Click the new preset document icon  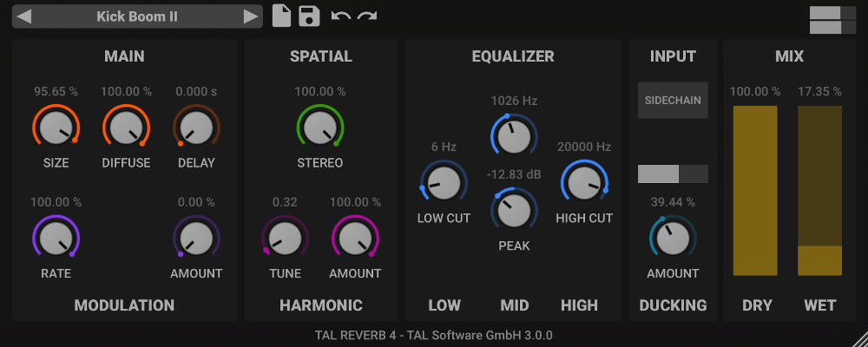281,16
